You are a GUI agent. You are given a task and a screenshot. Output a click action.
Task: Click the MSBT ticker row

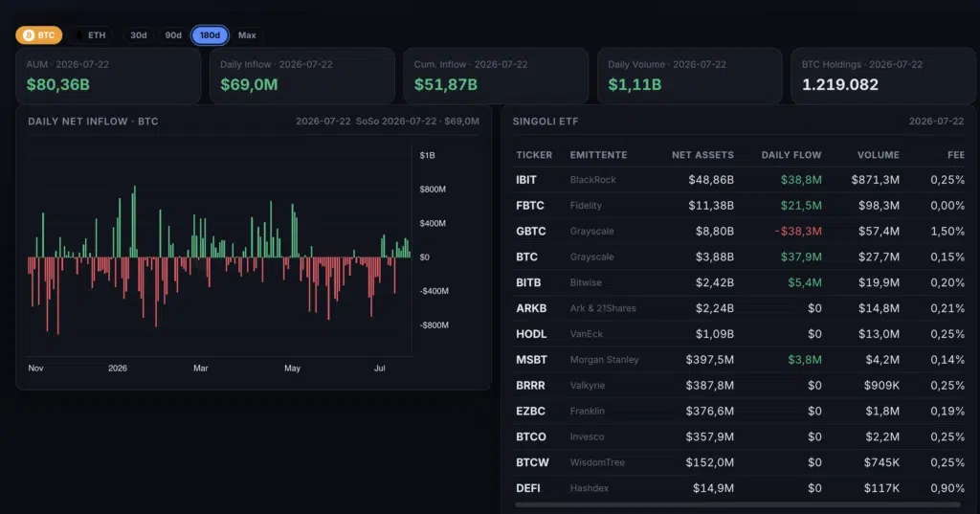(740, 360)
